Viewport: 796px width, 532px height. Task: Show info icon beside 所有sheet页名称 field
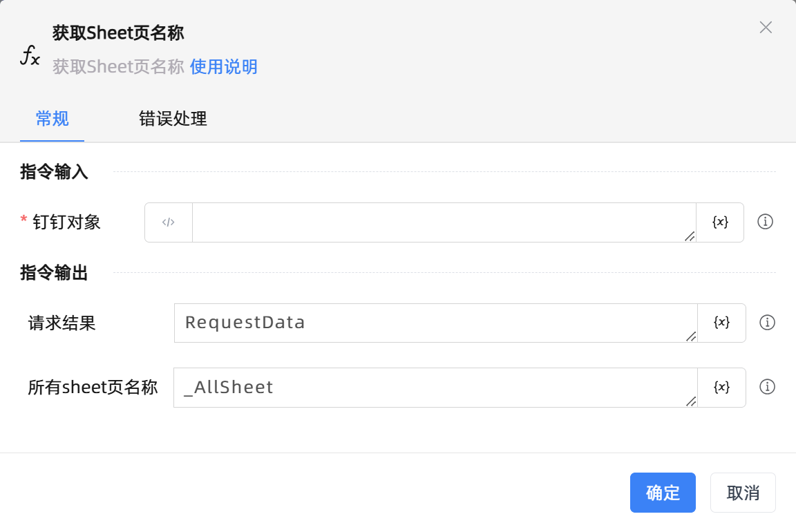[767, 387]
